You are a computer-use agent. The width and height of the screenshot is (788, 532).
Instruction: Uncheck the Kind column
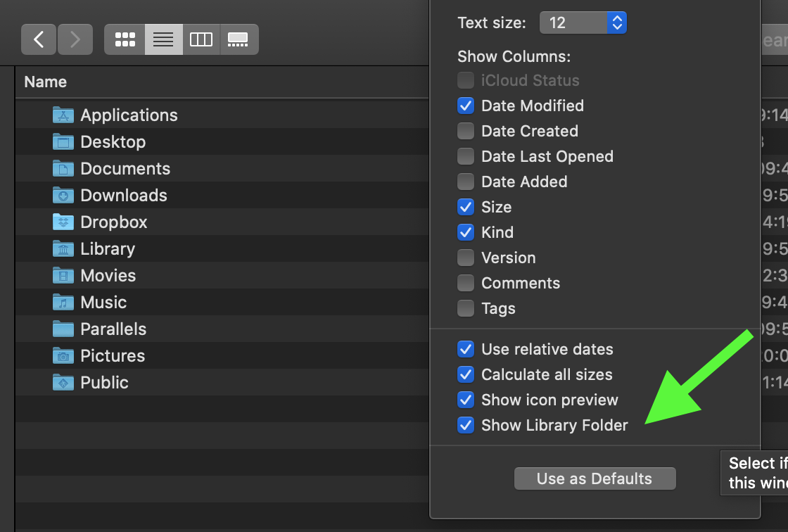(x=466, y=232)
